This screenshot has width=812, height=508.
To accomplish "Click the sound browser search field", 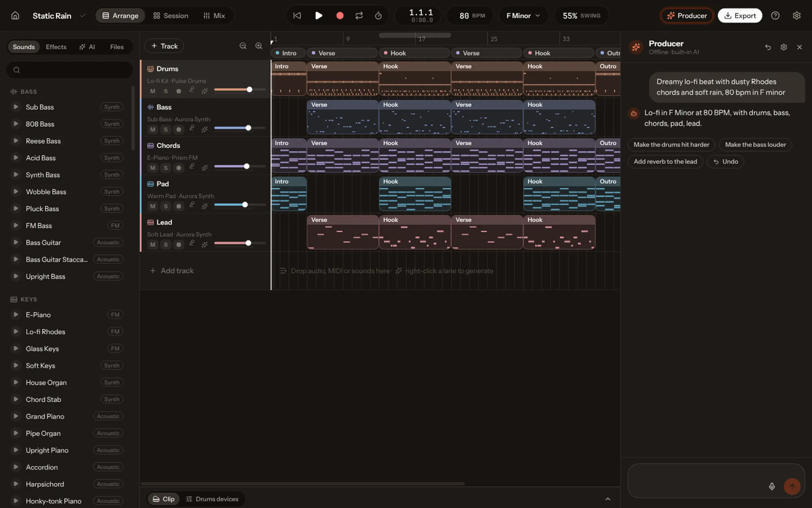I will tap(70, 70).
